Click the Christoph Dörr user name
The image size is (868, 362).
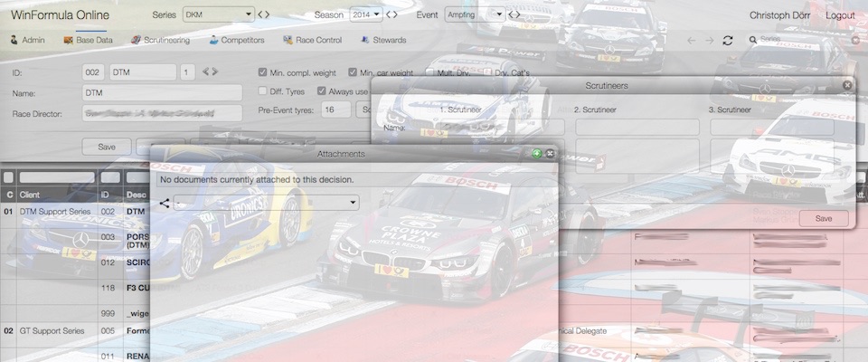(779, 15)
